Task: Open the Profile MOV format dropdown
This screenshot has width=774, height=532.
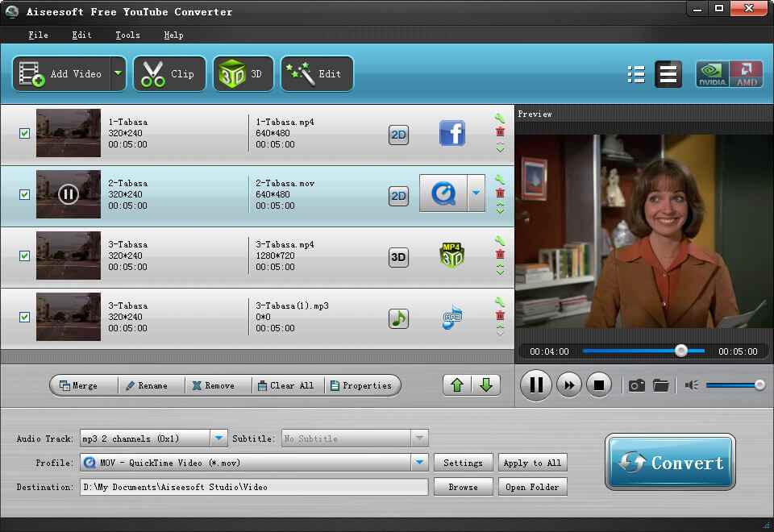Action: tap(419, 463)
